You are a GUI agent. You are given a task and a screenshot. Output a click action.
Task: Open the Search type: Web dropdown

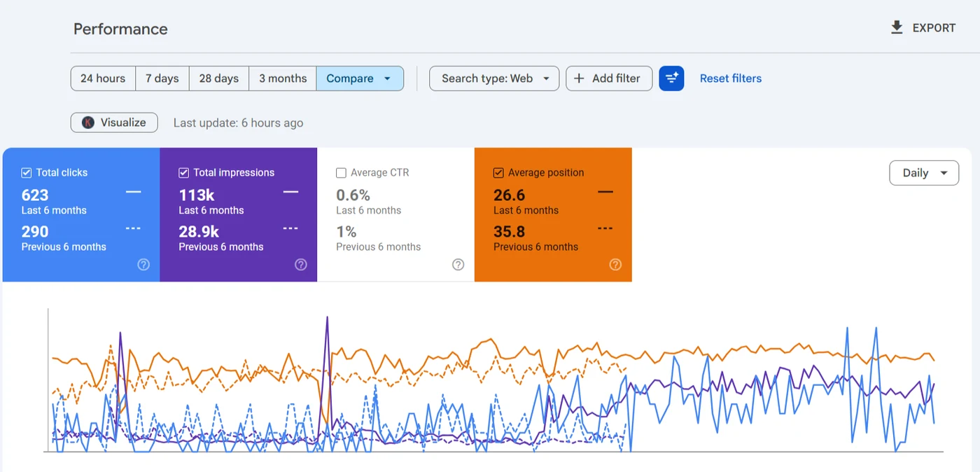[x=494, y=78]
